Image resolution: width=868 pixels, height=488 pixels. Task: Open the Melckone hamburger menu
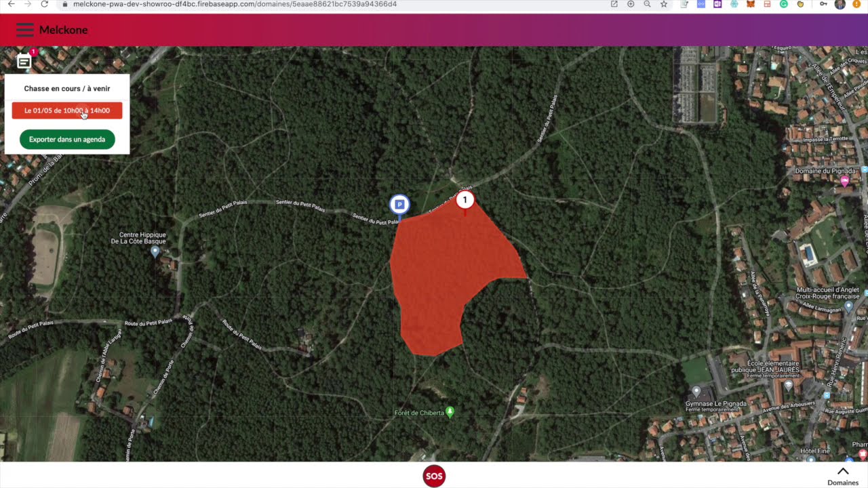[24, 30]
